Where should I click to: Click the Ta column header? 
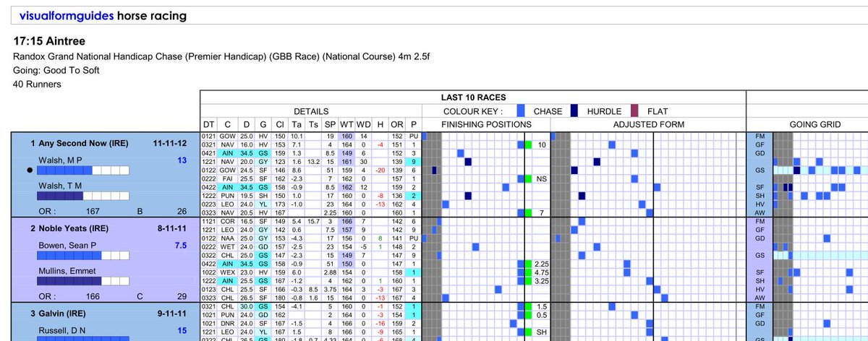click(297, 125)
